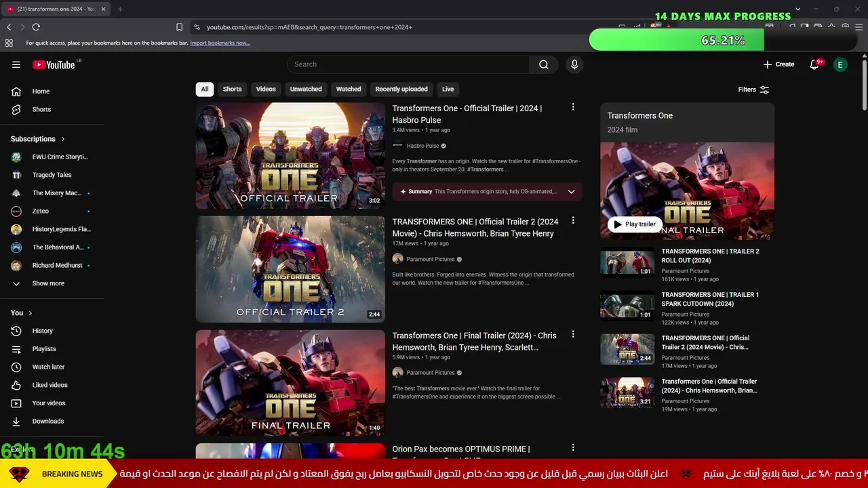Select the Shorts filter chip

(x=232, y=89)
